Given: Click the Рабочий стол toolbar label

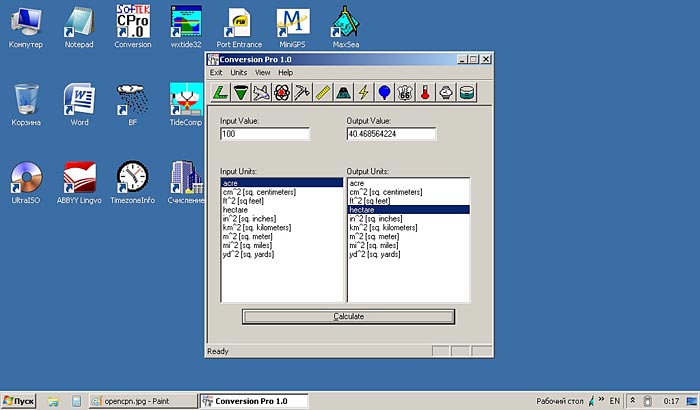Looking at the screenshot, I should (560, 401).
